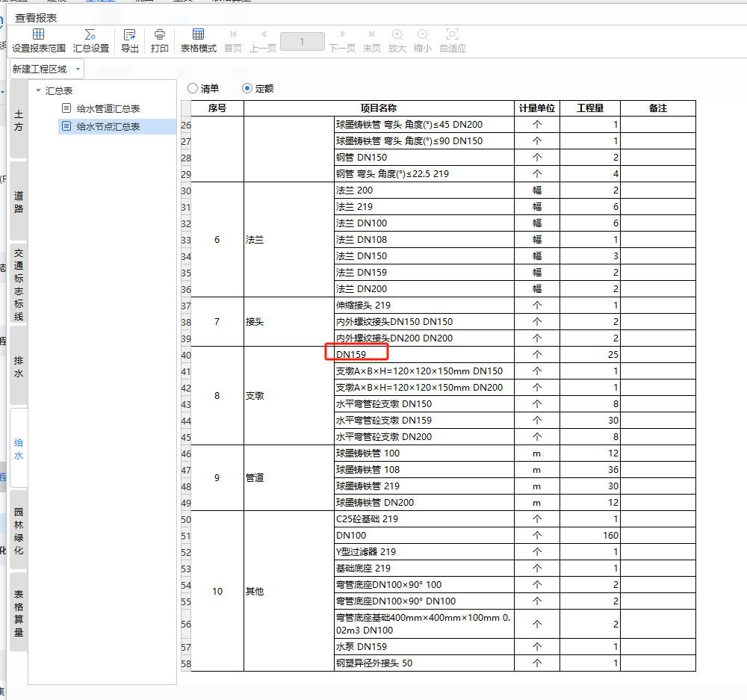Switch to the 表格算量 side tab

19,613
